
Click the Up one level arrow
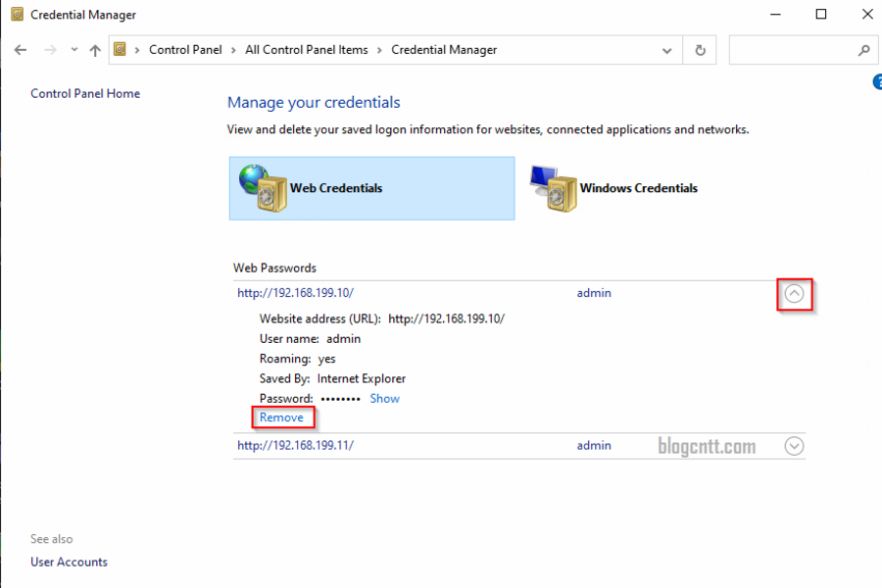pos(94,49)
